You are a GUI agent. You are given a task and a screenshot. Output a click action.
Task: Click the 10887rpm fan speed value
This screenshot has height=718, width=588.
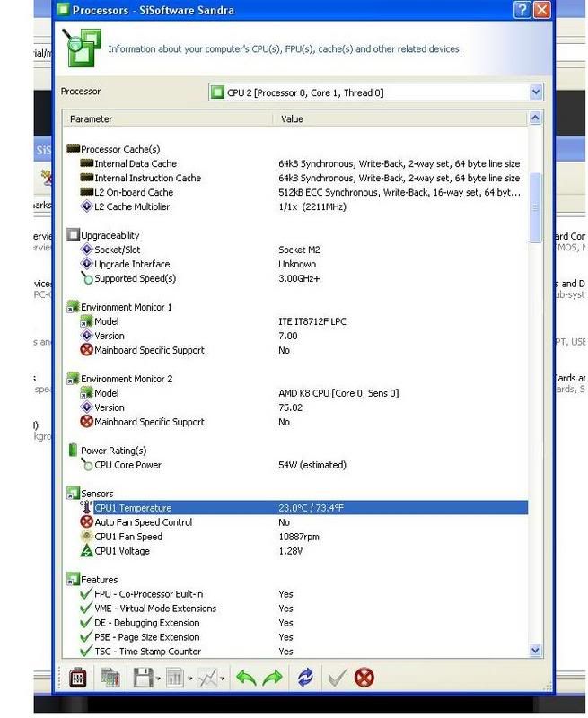click(299, 537)
